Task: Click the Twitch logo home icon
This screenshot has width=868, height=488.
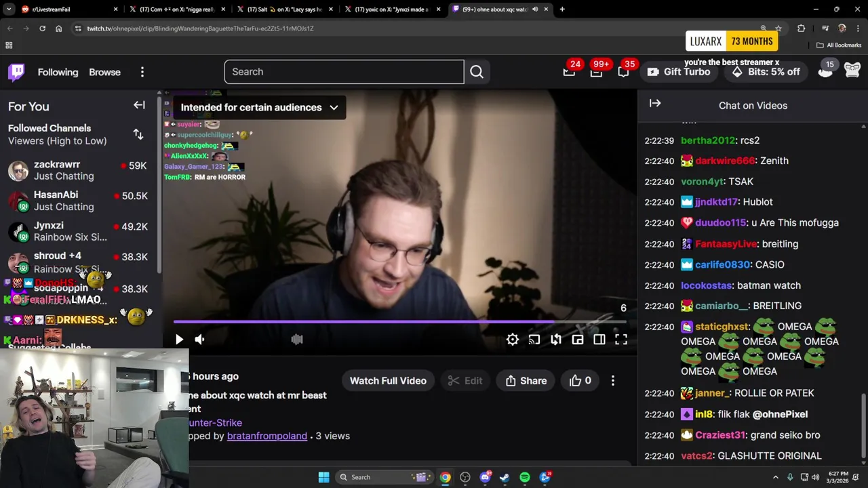Action: tap(16, 72)
